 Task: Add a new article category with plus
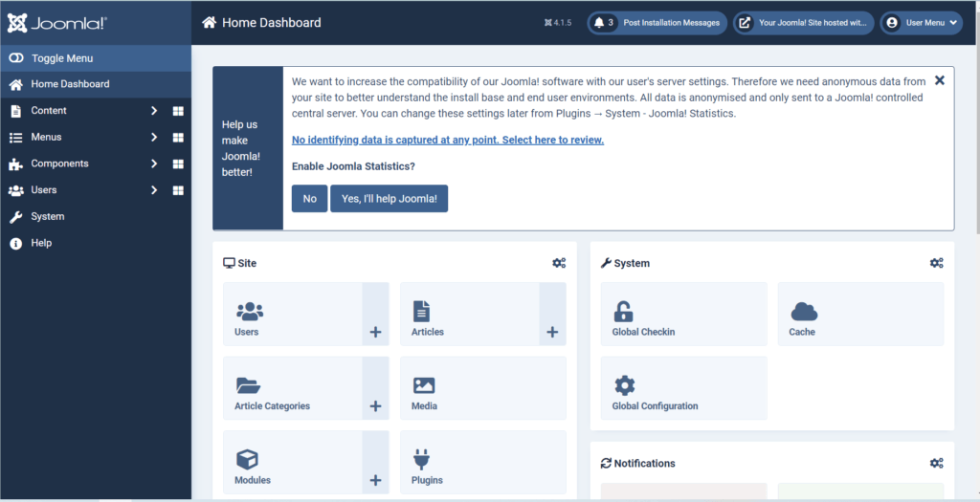click(375, 388)
